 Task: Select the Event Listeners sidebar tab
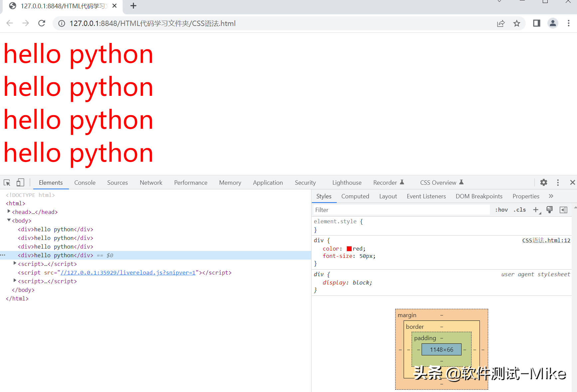[x=426, y=196]
